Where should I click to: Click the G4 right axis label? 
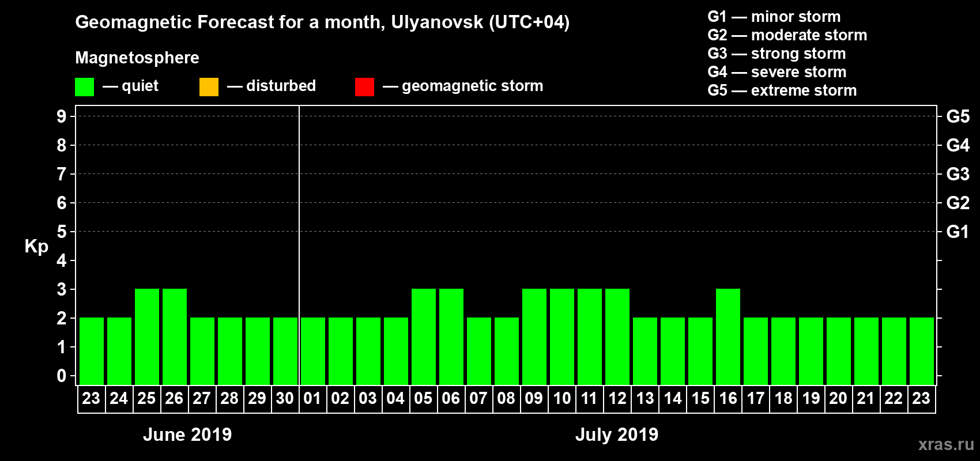958,145
